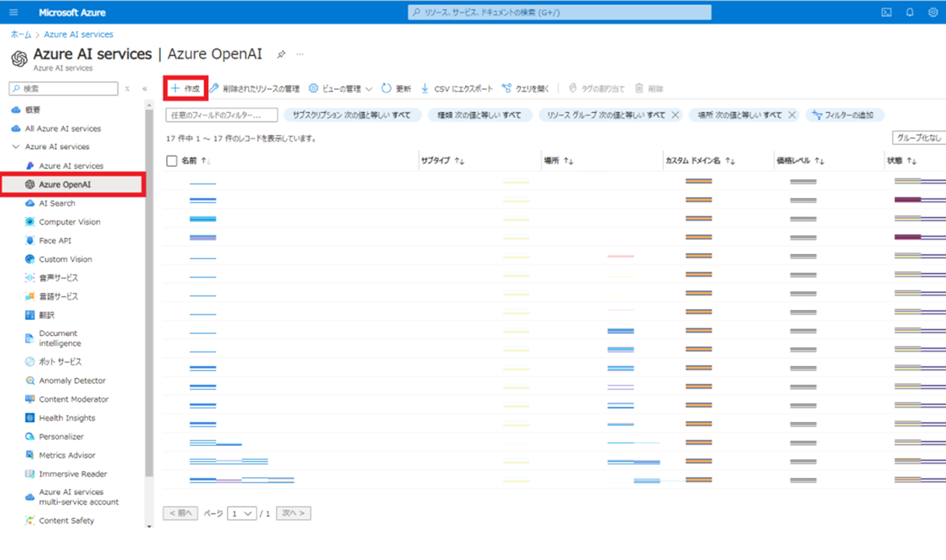Open the page number dropdown
Image resolution: width=946 pixels, height=560 pixels.
[242, 513]
